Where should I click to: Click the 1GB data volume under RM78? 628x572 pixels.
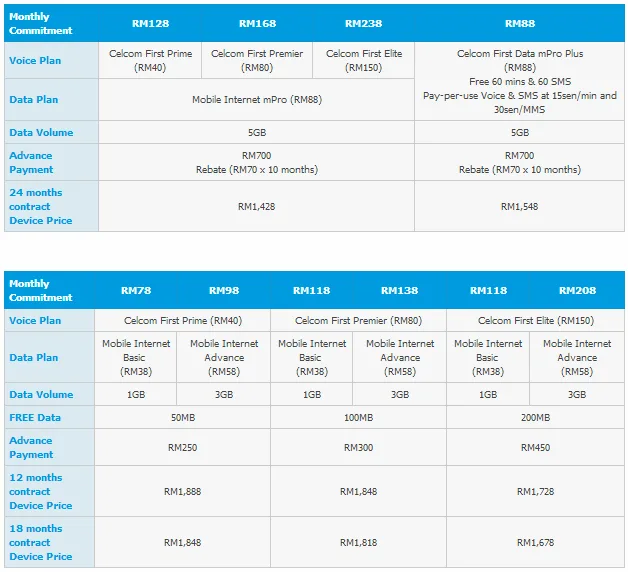tap(136, 395)
